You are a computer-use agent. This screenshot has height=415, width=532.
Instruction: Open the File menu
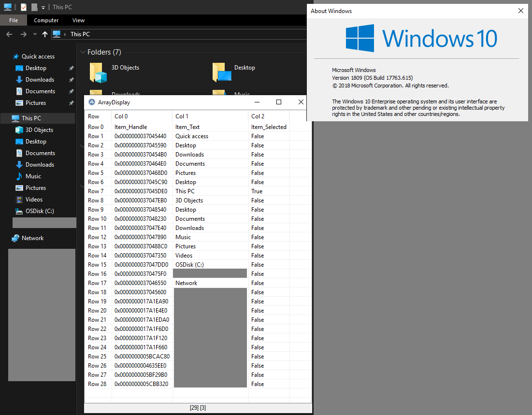(14, 20)
